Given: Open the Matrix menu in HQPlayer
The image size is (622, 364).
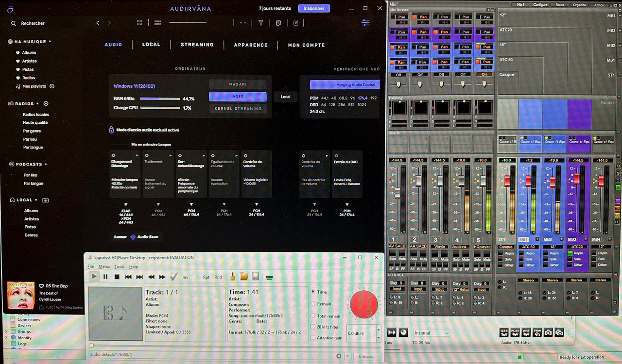Looking at the screenshot, I should coord(104,266).
